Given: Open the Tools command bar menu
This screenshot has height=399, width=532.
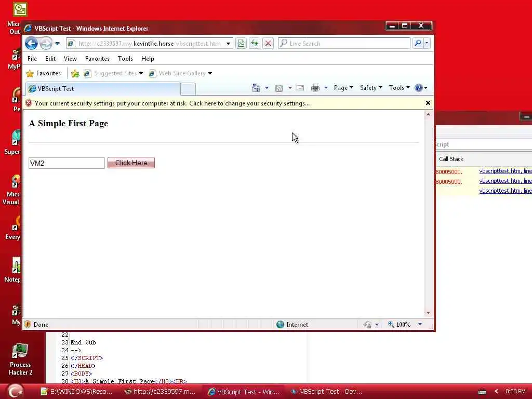Looking at the screenshot, I should pyautogui.click(x=399, y=88).
